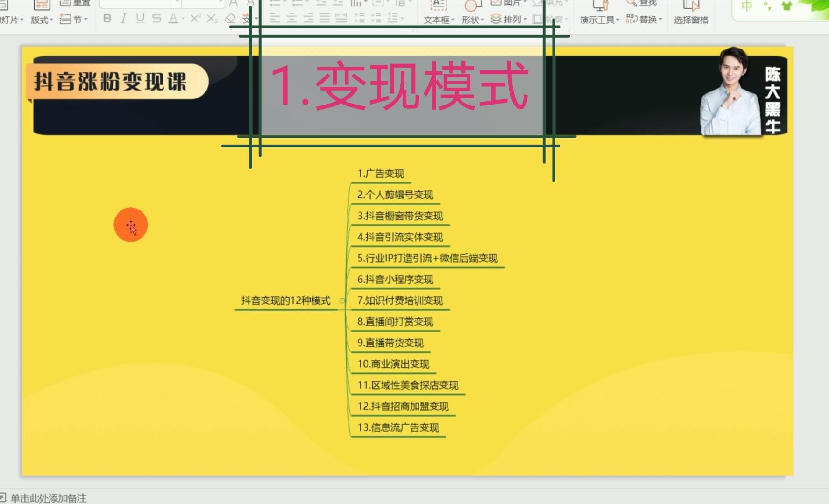This screenshot has height=504, width=829.
Task: Click the text box (文本框) icon
Action: coord(438,5)
